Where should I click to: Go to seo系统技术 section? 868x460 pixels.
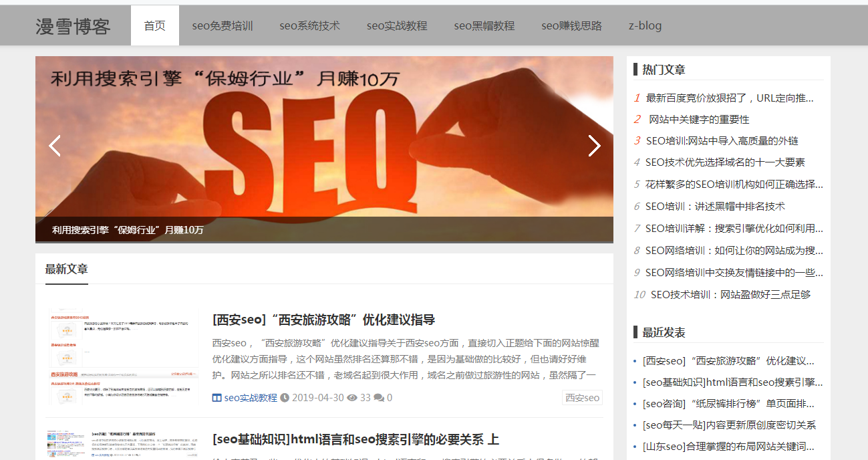pos(310,25)
